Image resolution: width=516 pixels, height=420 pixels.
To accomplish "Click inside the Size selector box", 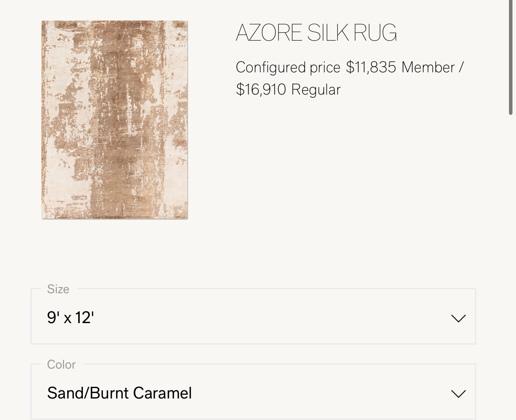I will point(254,317).
